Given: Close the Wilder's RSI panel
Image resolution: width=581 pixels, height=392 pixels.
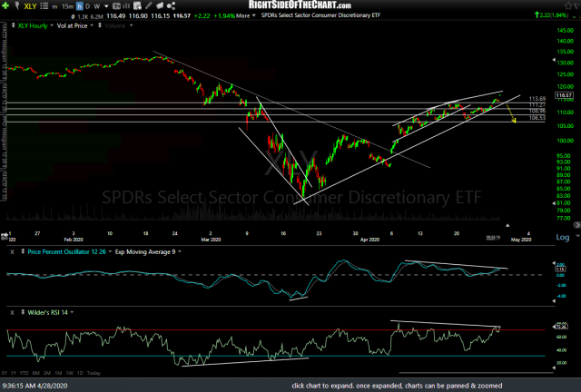Looking at the screenshot, I should point(12,311).
